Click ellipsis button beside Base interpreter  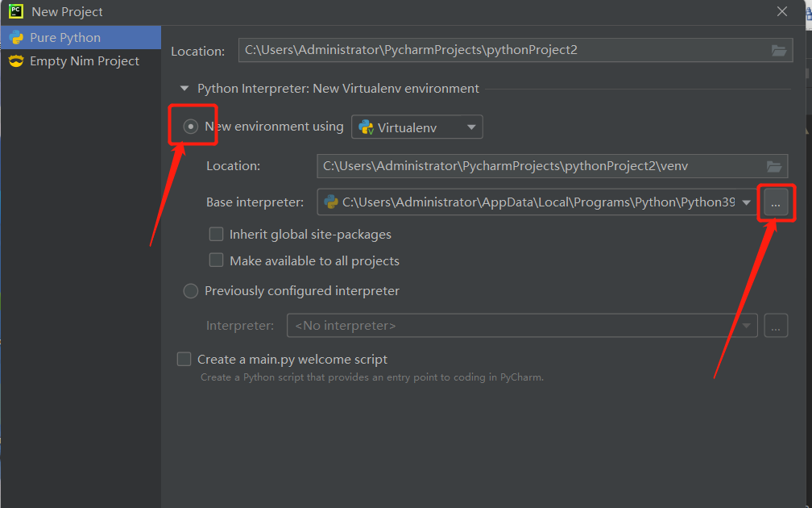click(775, 202)
